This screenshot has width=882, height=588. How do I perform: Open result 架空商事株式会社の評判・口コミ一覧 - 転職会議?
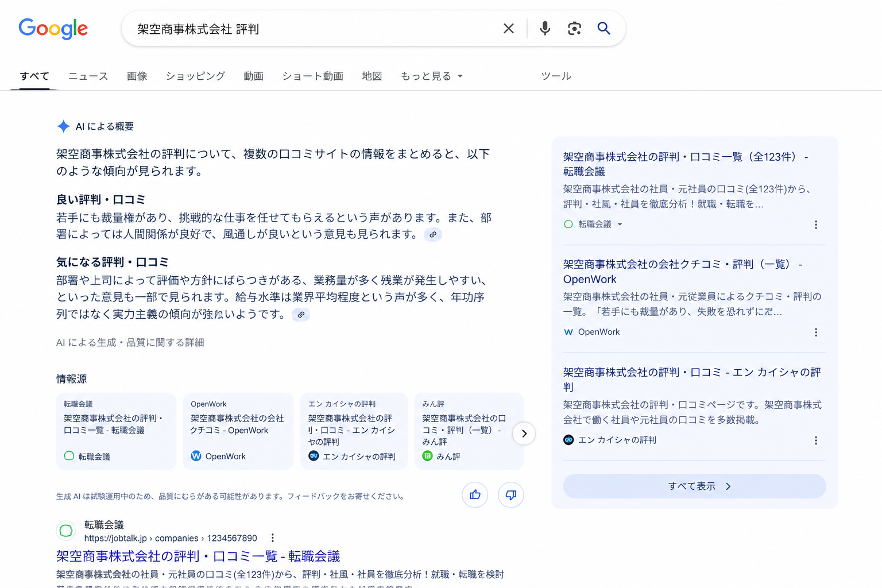[x=198, y=556]
